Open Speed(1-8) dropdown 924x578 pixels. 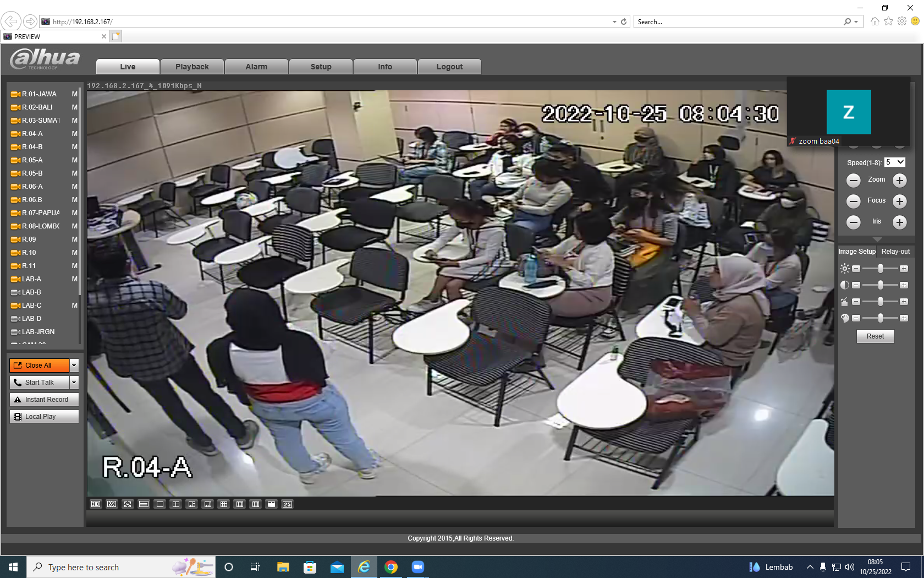(x=895, y=162)
